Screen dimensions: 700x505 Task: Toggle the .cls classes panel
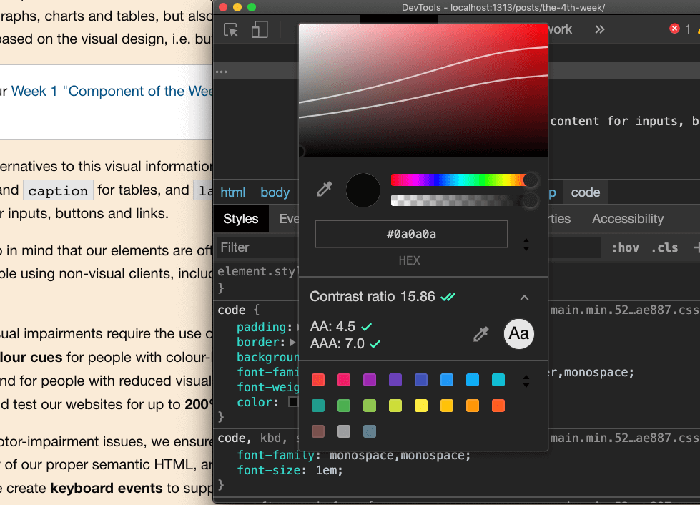coord(664,247)
